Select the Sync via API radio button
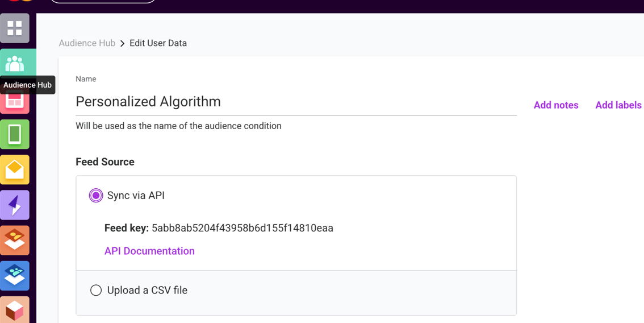Image resolution: width=644 pixels, height=323 pixels. 96,196
